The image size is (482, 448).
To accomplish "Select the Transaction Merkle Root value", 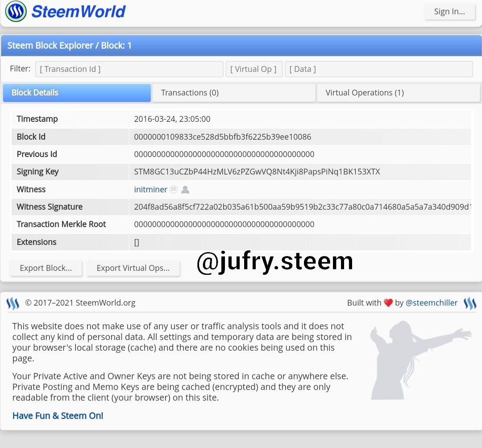I will point(224,224).
